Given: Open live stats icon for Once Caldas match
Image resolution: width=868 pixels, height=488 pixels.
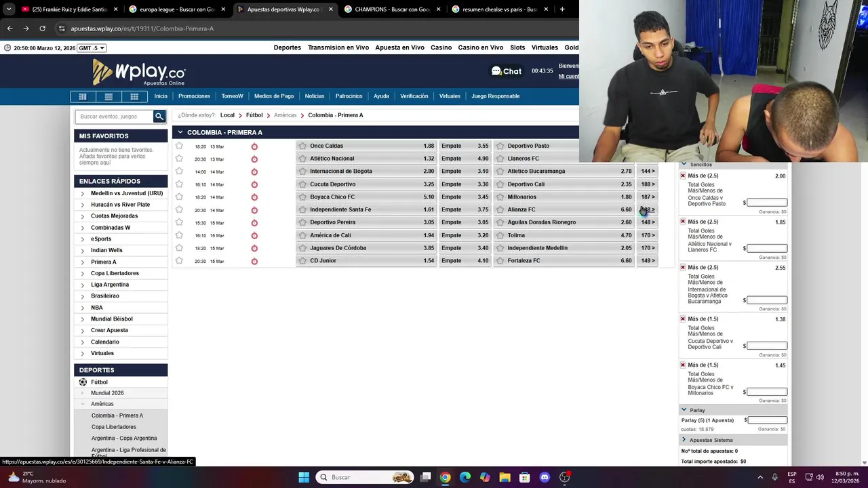Looking at the screenshot, I should [254, 146].
